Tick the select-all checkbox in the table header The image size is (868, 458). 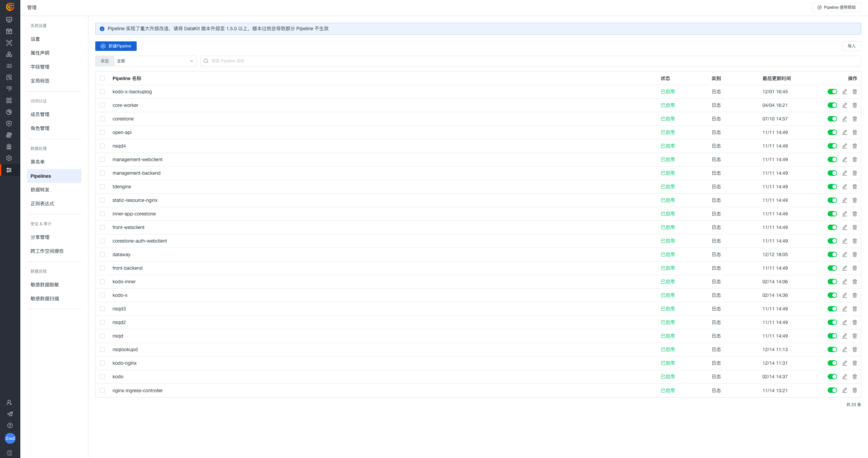coord(102,78)
